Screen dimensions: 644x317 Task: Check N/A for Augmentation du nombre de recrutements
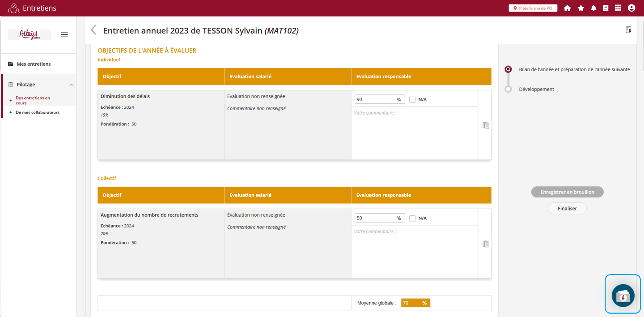click(x=412, y=218)
